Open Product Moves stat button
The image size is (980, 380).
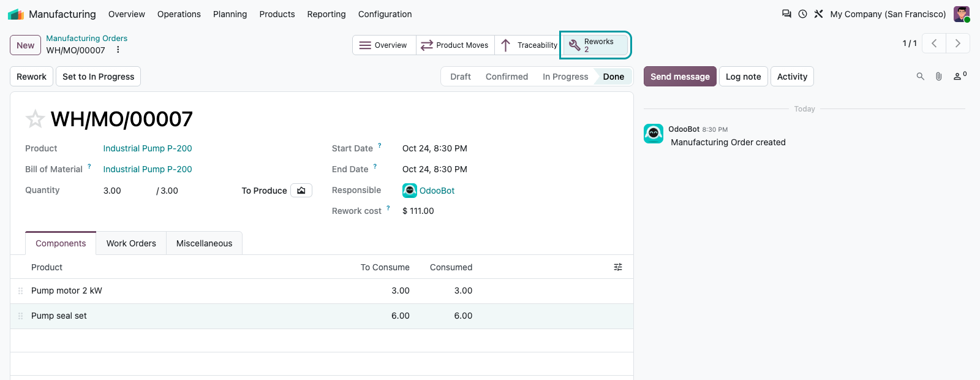point(455,45)
